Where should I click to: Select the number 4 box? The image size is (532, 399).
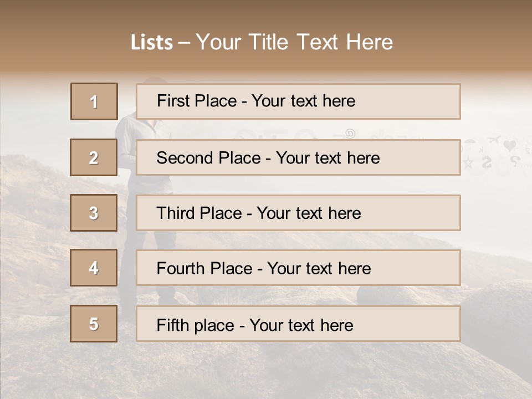click(x=94, y=268)
